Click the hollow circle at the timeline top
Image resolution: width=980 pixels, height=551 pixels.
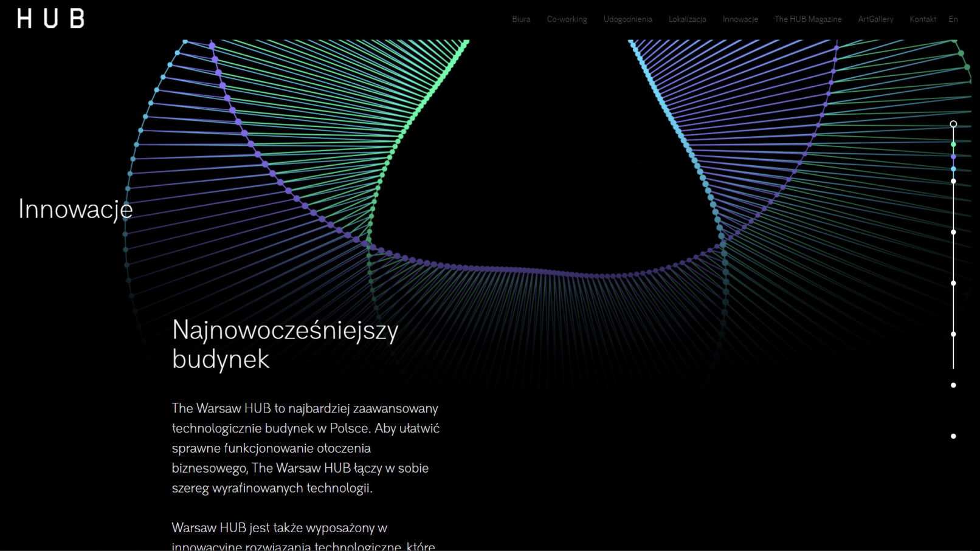(x=953, y=124)
